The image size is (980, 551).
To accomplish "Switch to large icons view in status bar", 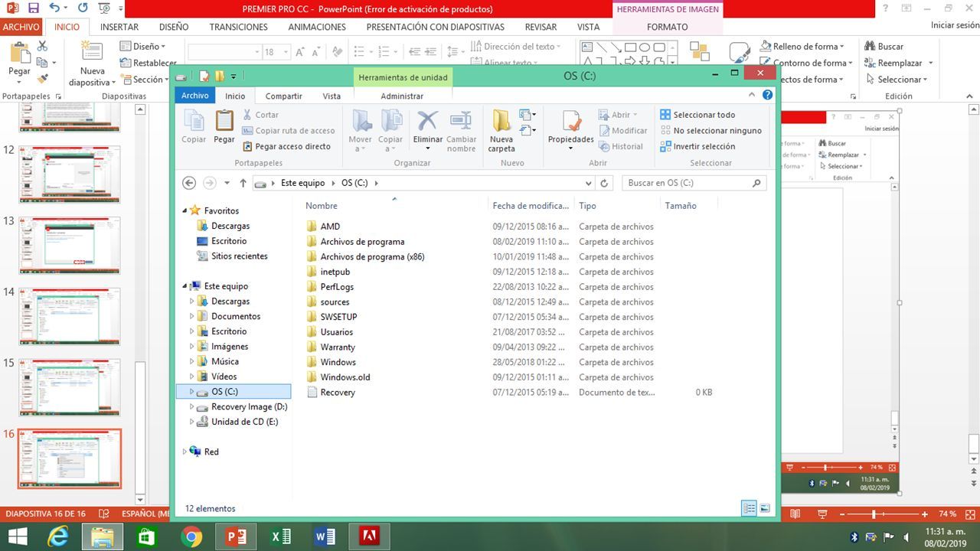I will (x=765, y=508).
